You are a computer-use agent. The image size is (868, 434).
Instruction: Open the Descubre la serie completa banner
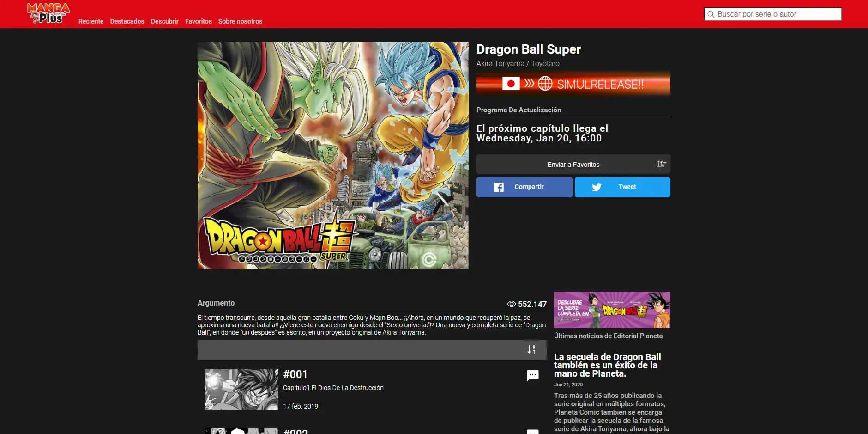point(612,310)
